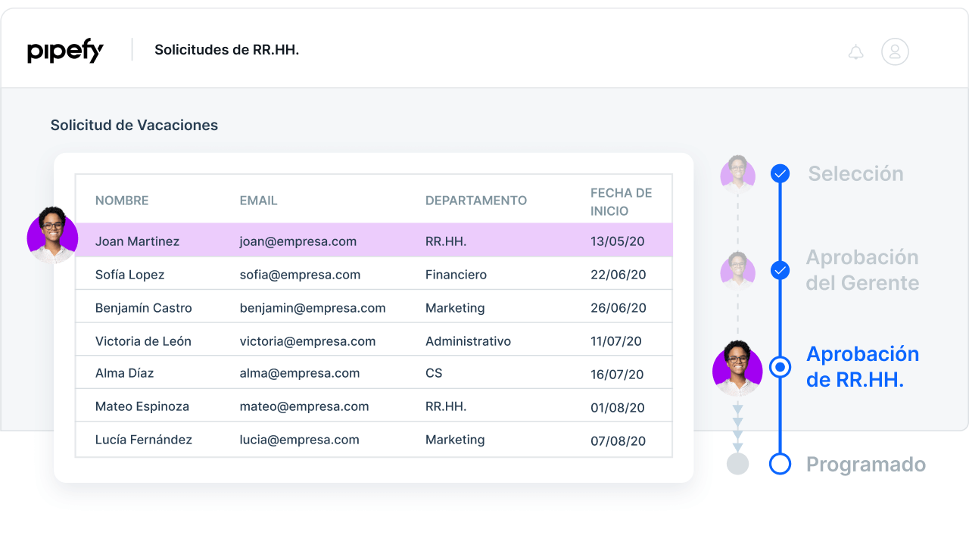Image resolution: width=969 pixels, height=560 pixels.
Task: Click the sofia@empresa.com email
Action: pyautogui.click(x=300, y=275)
